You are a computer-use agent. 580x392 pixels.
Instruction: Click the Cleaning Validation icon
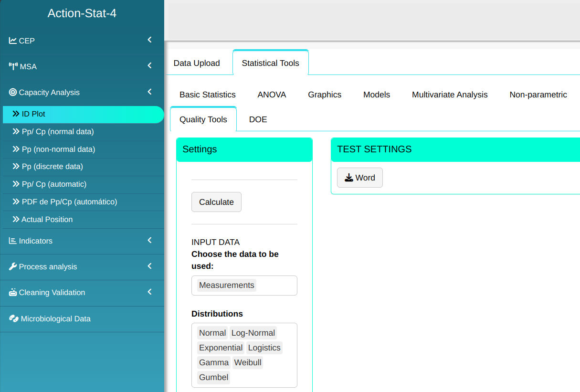point(13,292)
